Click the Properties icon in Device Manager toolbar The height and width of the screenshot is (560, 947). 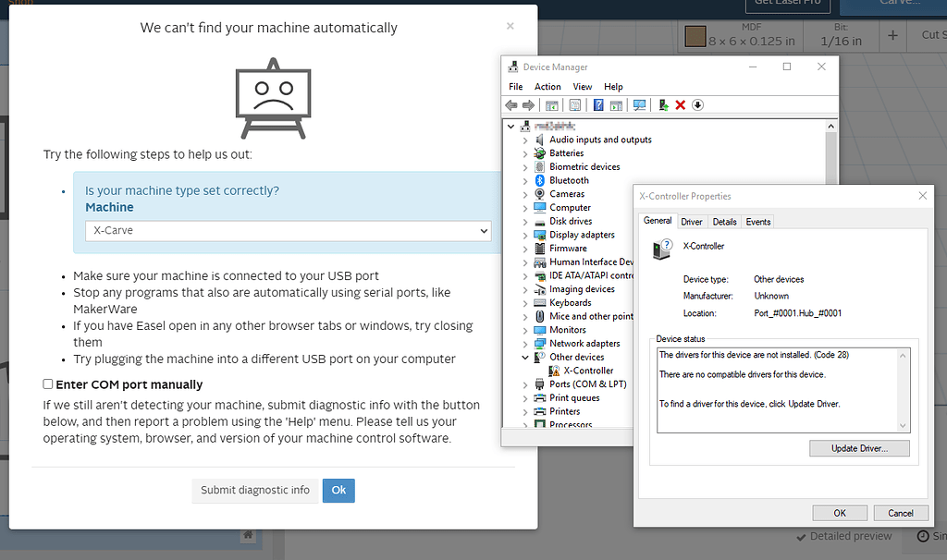click(574, 104)
